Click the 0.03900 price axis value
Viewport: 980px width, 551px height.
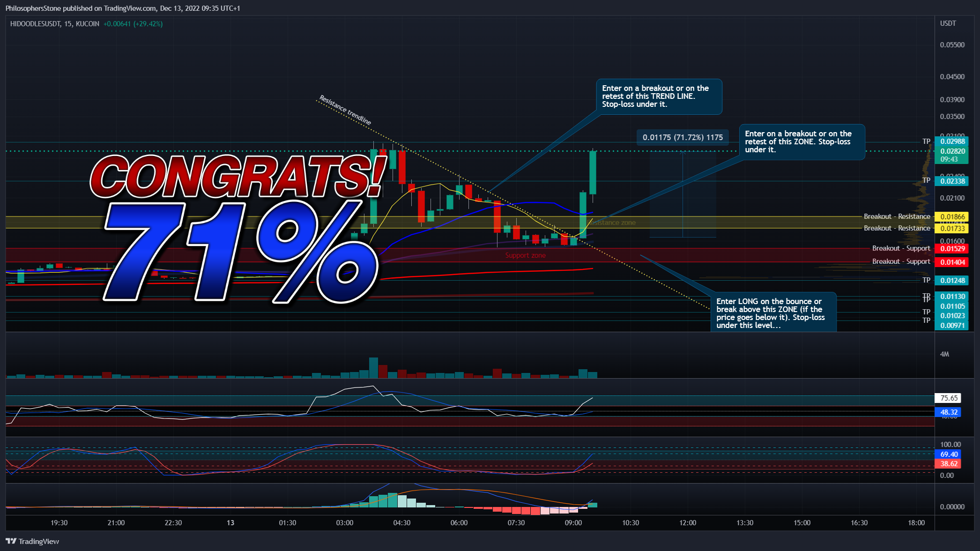(x=952, y=100)
